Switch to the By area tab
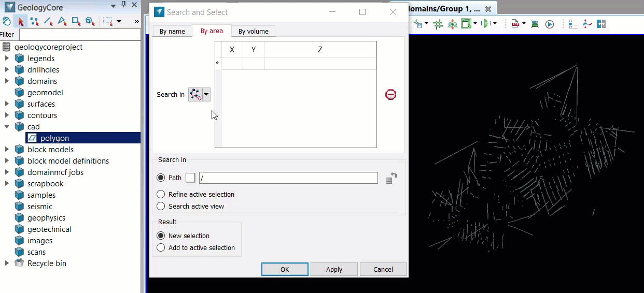The height and width of the screenshot is (293, 644). tap(212, 31)
